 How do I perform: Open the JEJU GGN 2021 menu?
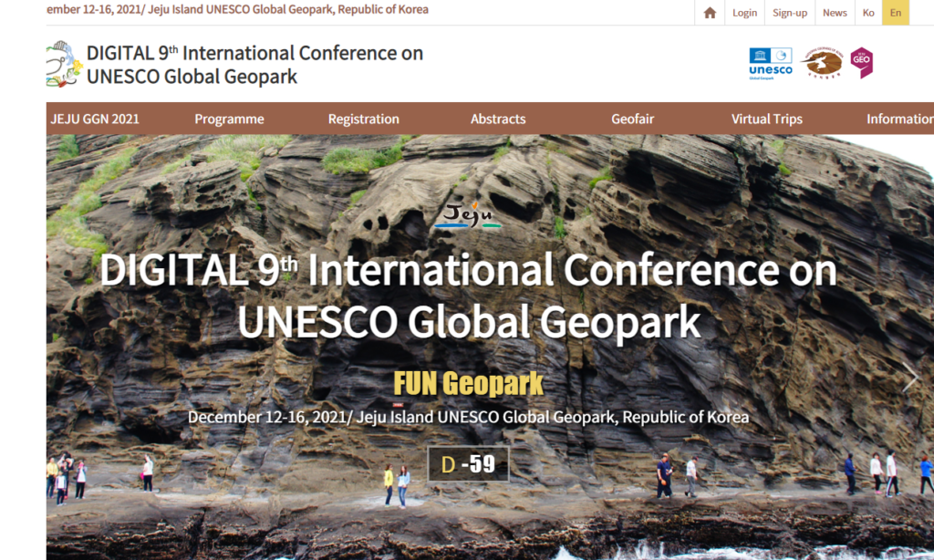click(x=95, y=119)
